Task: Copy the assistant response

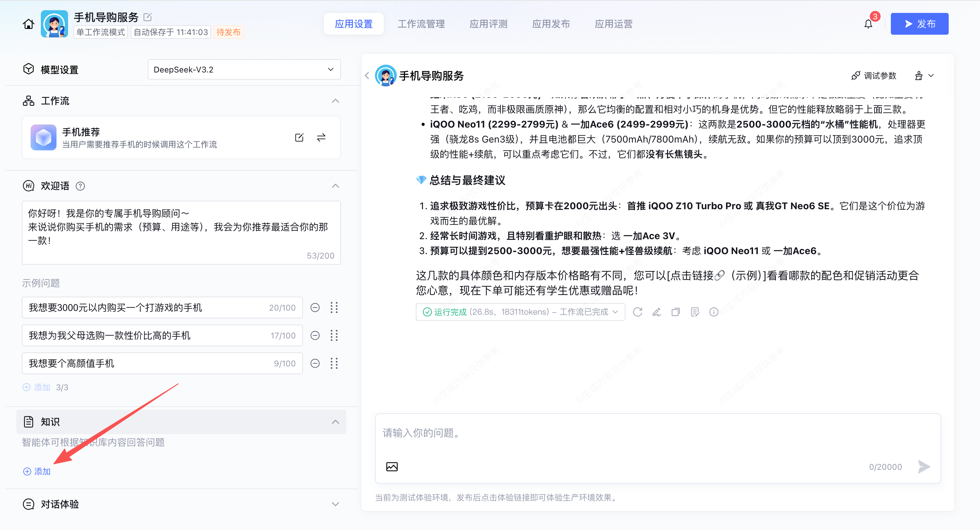Action: point(676,312)
